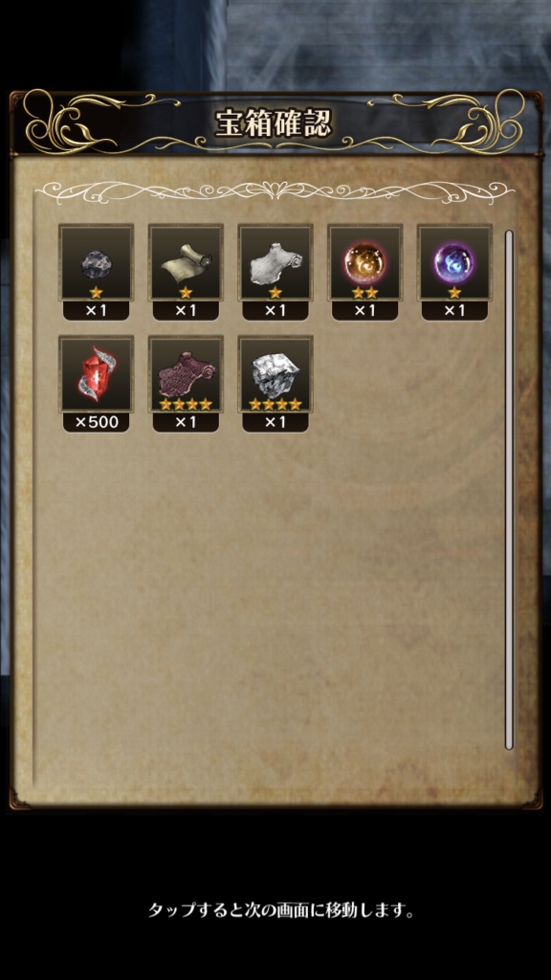551x980 pixels.
Task: Click the empty parchment area below items
Action: pos(269,600)
